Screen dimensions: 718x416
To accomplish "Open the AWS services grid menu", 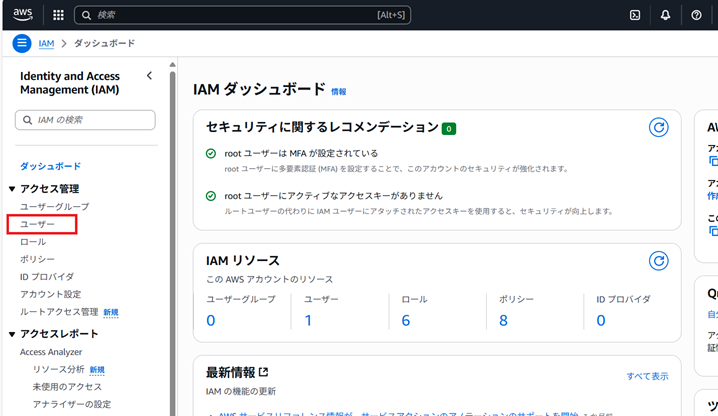I will click(58, 15).
